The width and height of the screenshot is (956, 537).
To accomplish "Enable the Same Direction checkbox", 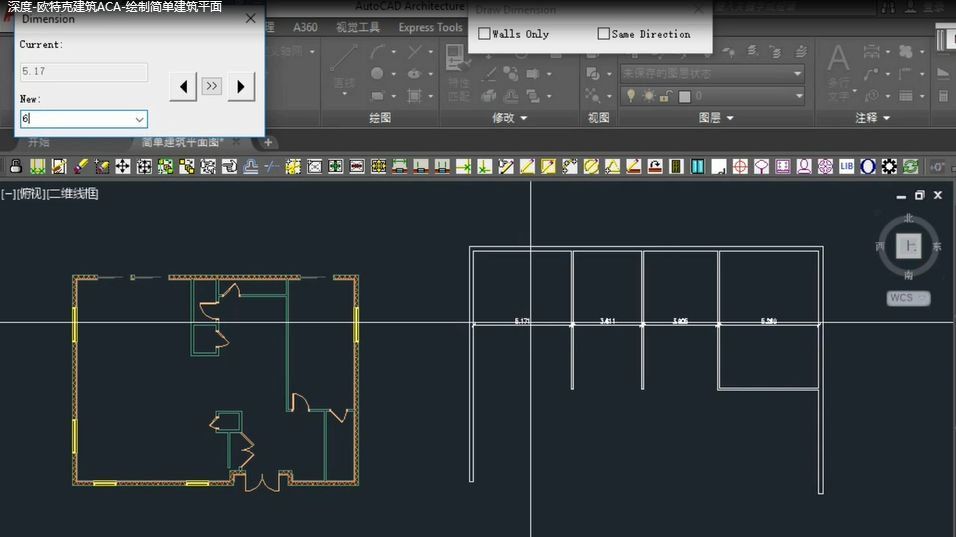I will 604,34.
